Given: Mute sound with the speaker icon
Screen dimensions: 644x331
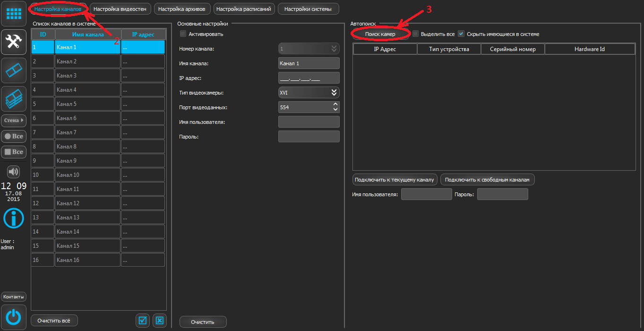Looking at the screenshot, I should 13,171.
